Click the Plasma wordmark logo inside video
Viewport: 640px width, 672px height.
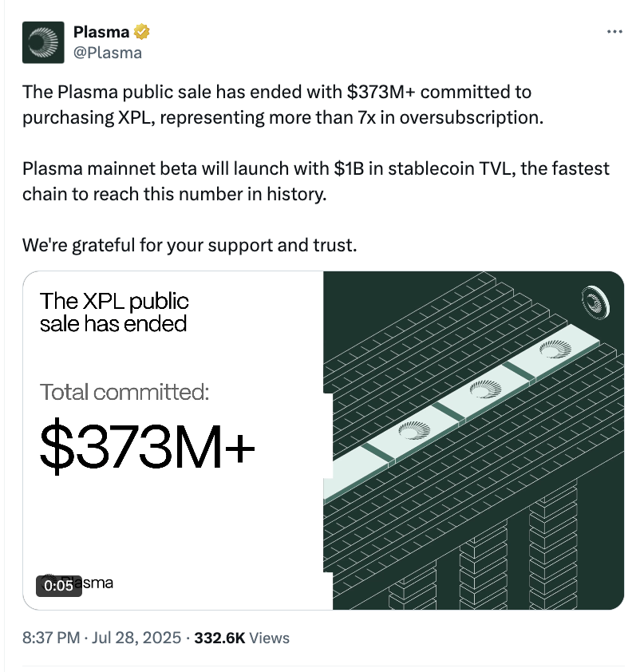pyautogui.click(x=88, y=583)
